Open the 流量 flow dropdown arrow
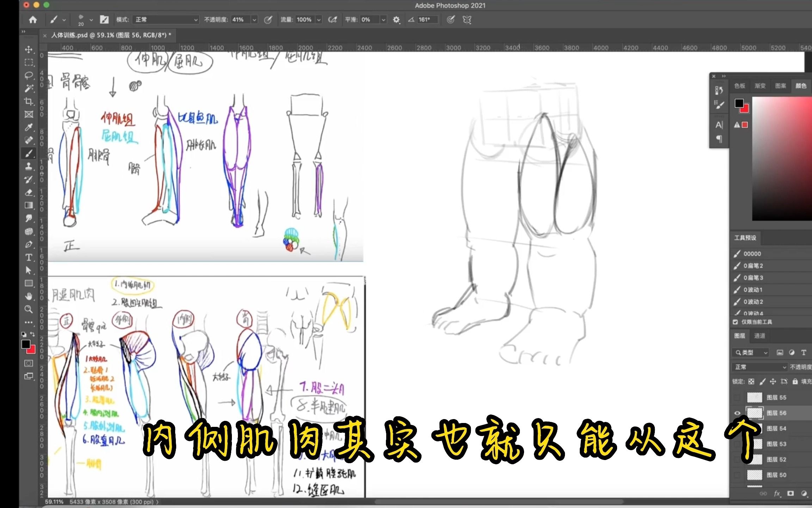Viewport: 812px width, 508px height. [x=319, y=20]
